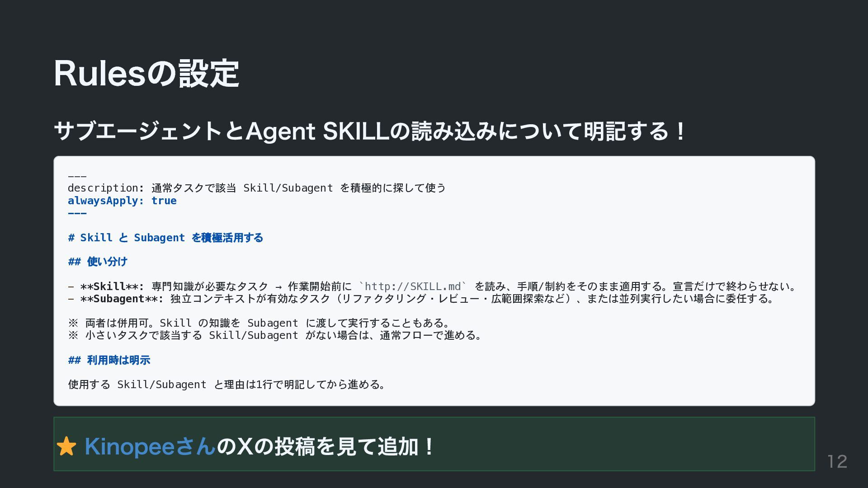
Task: Click the gold star icon
Action: click(x=66, y=446)
